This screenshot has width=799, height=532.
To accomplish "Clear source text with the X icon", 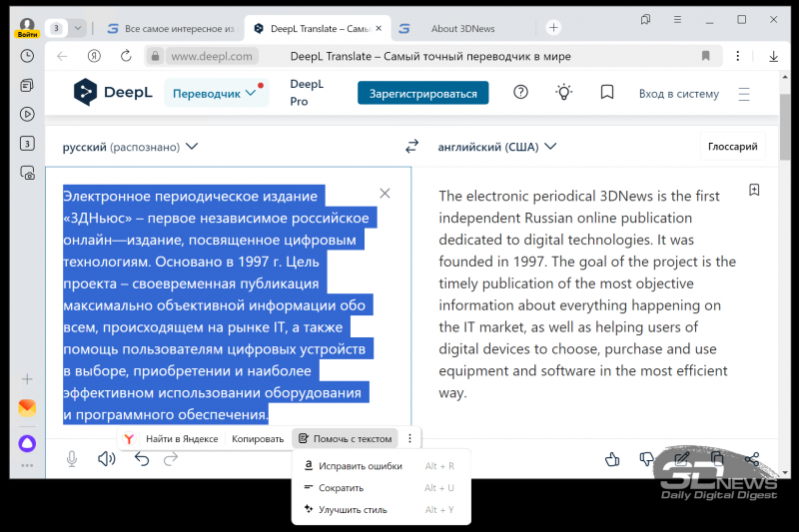I will (x=385, y=193).
